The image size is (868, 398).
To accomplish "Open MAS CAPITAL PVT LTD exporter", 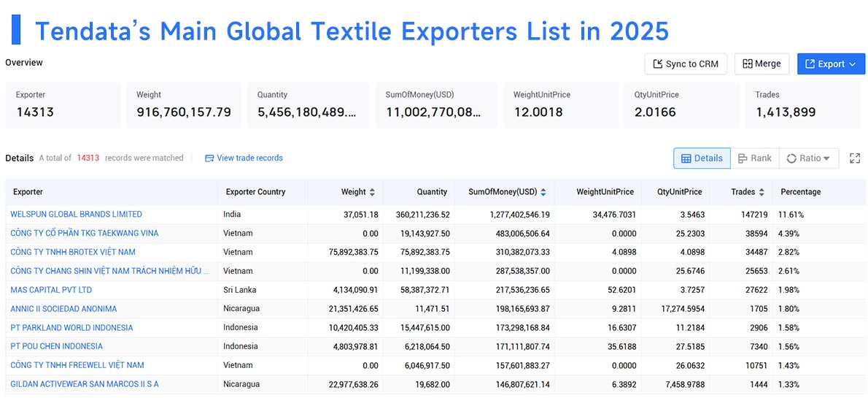I will coord(52,289).
